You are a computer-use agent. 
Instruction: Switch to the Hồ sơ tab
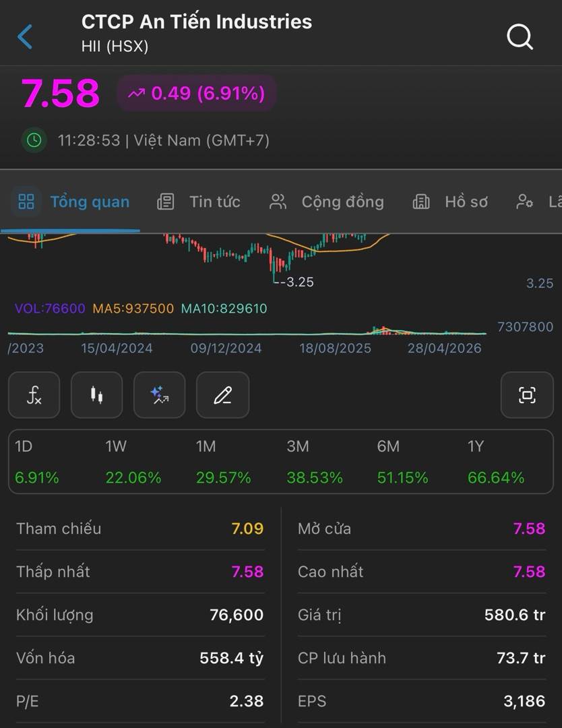tap(450, 202)
